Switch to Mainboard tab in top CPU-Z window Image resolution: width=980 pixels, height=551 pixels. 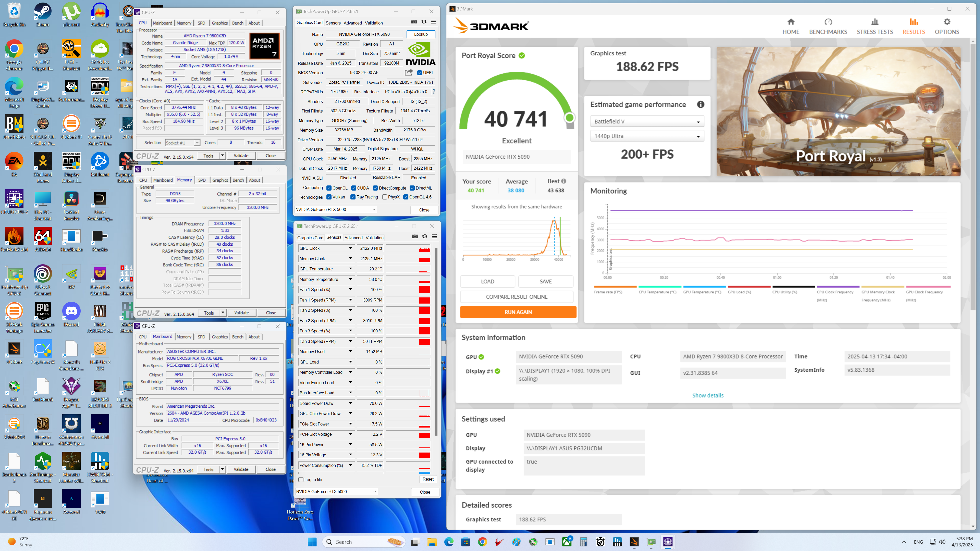[x=163, y=23]
